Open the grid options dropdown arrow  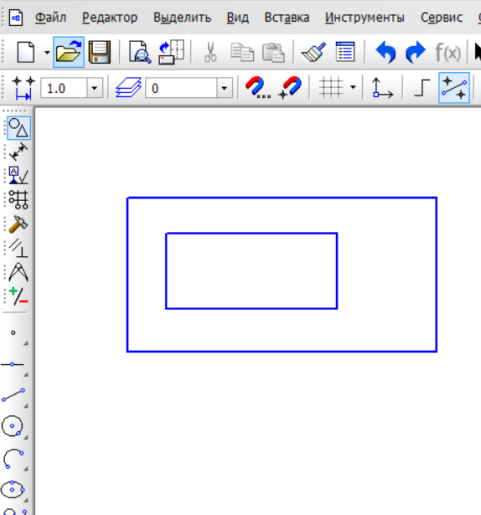[353, 87]
